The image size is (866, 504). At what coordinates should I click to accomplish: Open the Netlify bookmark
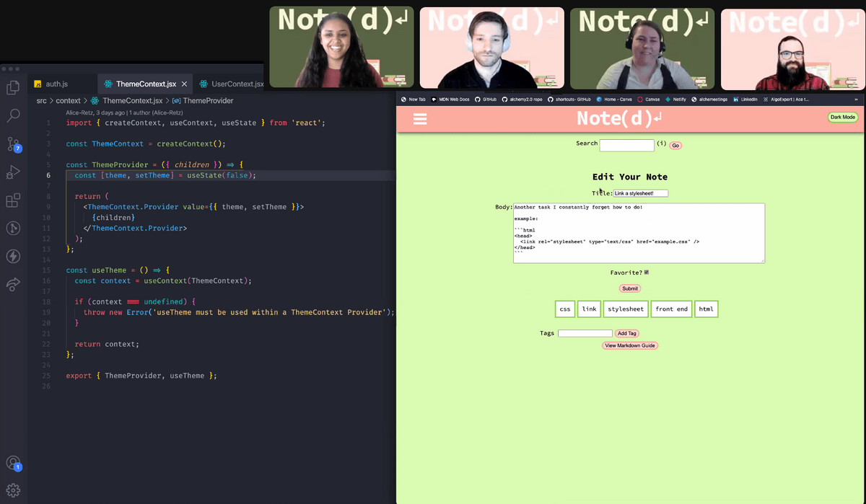pos(675,99)
